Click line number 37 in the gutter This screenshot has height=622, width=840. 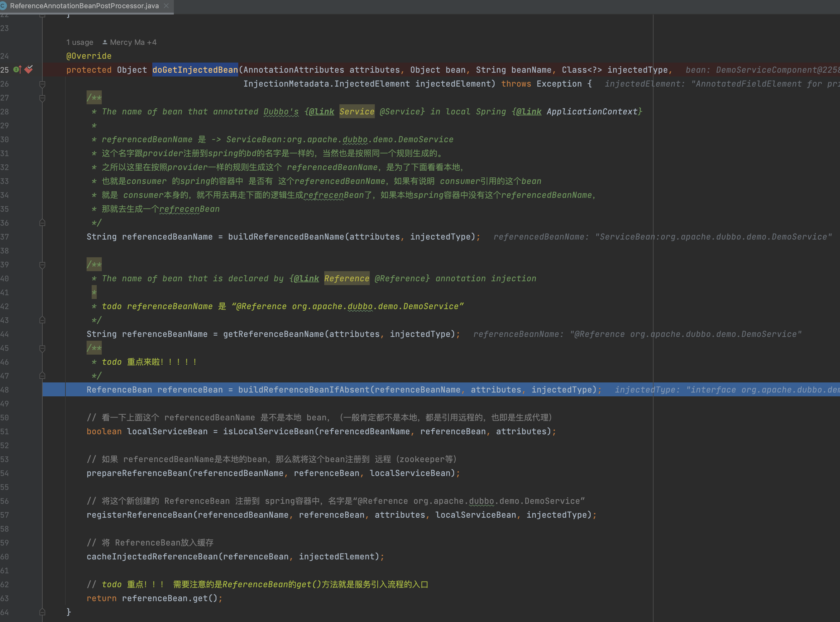(4, 237)
